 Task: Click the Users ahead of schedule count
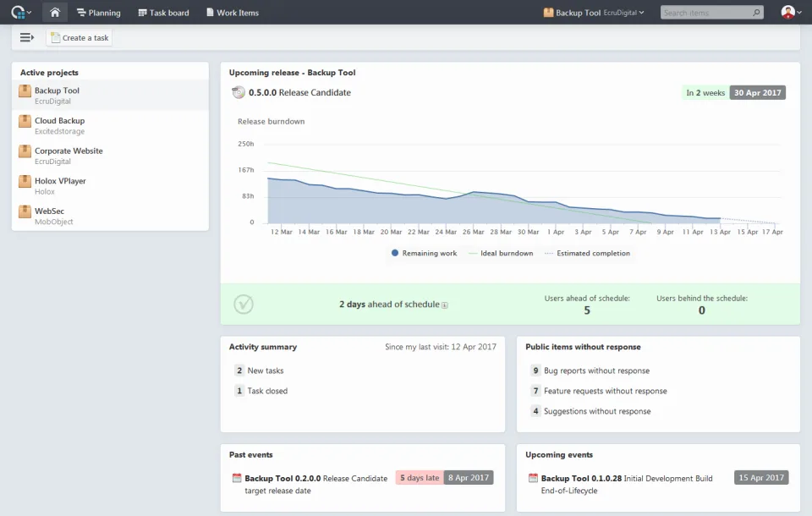pos(587,310)
